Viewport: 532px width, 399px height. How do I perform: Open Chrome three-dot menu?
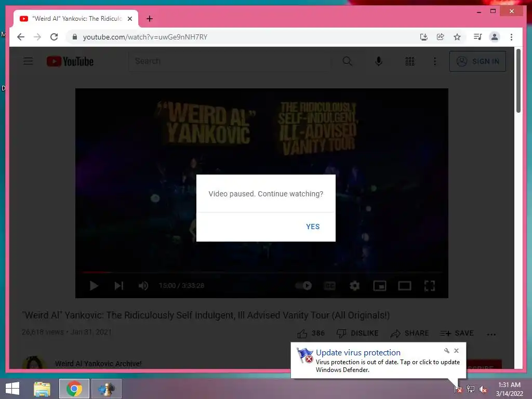pos(511,37)
